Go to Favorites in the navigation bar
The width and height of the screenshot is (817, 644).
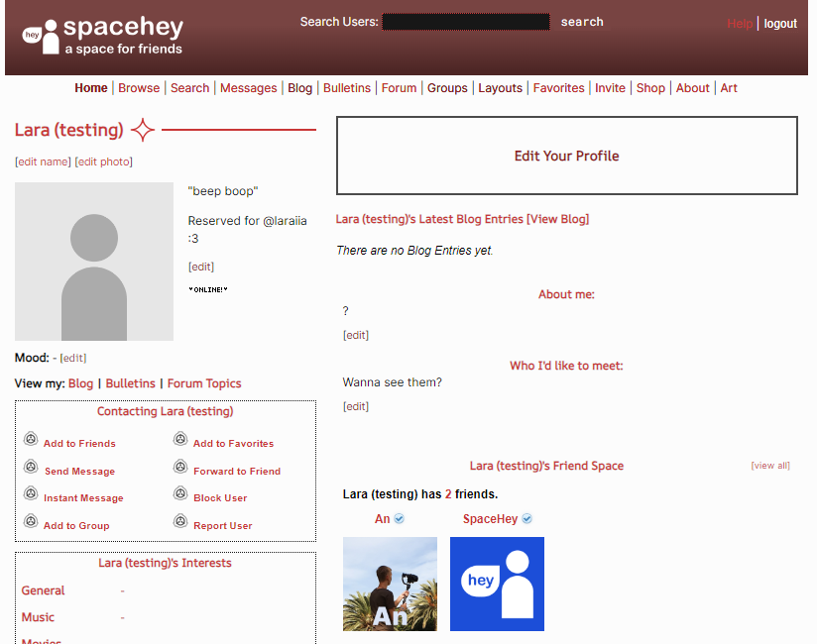(558, 88)
